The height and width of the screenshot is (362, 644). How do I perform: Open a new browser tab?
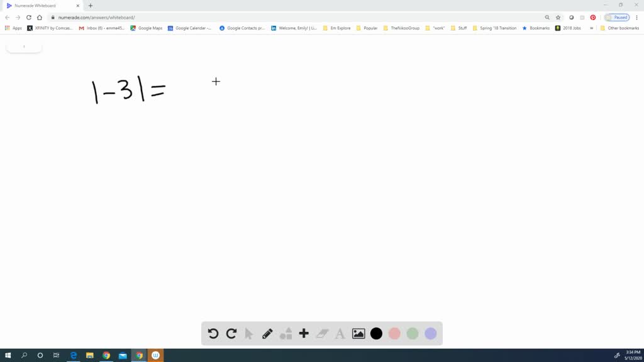[x=91, y=6]
